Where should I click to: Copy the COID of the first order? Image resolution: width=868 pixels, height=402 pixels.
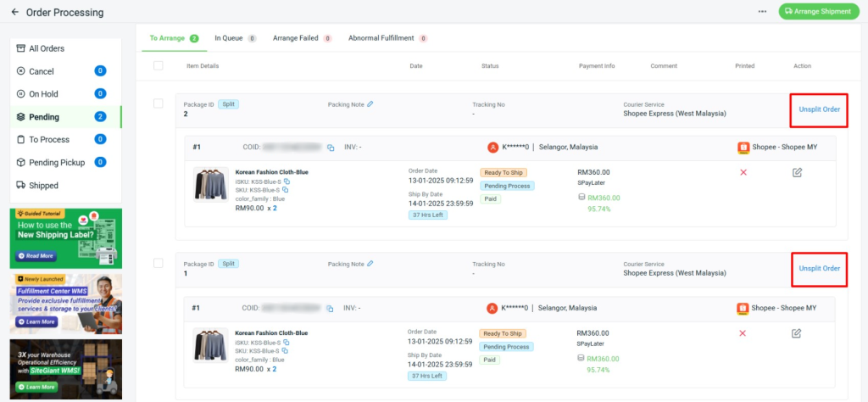click(331, 148)
